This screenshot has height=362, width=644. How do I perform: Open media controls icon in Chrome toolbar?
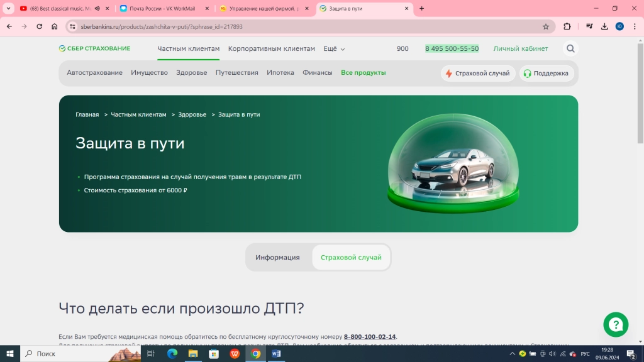(x=589, y=26)
